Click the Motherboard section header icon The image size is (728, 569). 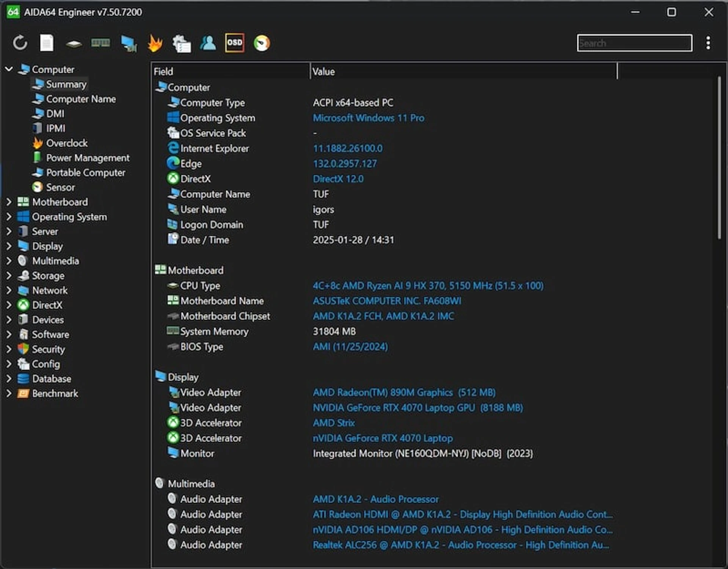[x=161, y=270]
